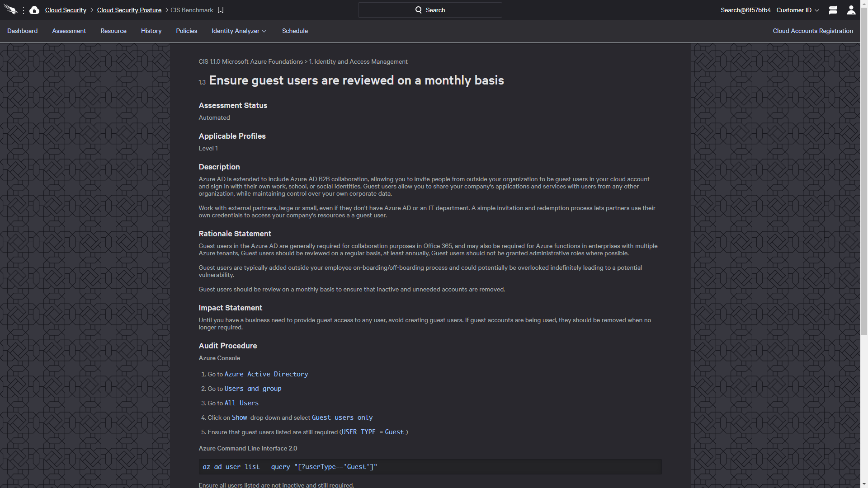Bookmark the CIS Benchmark page

point(221,10)
